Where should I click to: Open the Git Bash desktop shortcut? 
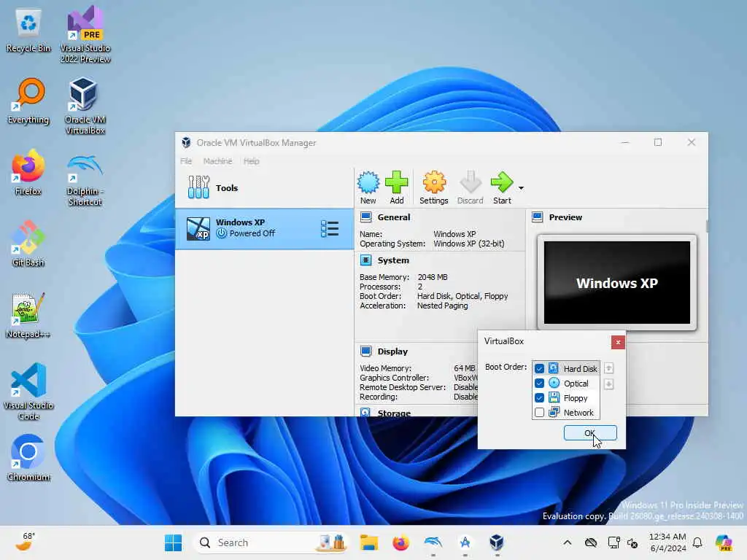28,244
